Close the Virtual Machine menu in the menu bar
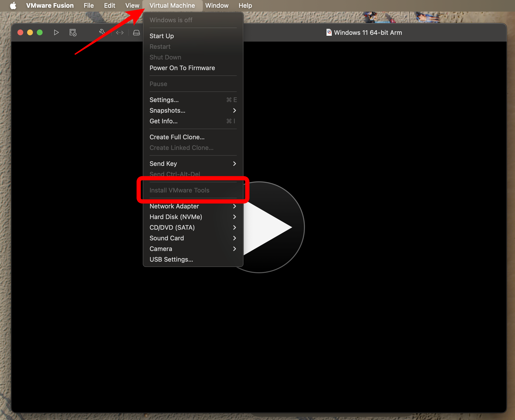The image size is (515, 420). tap(172, 5)
